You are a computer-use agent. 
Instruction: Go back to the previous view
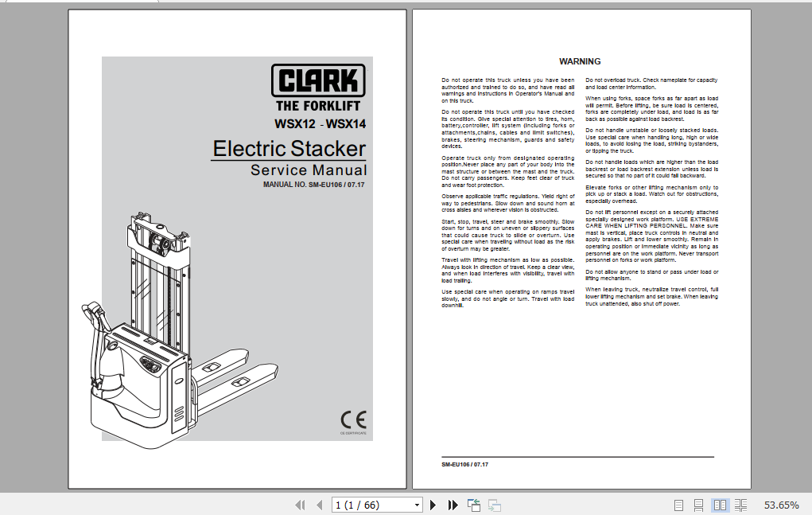tap(473, 505)
